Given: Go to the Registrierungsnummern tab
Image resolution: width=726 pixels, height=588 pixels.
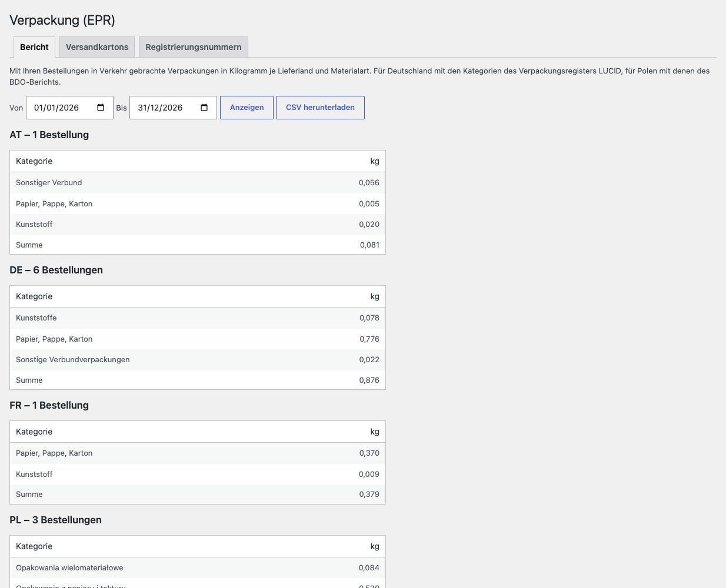Looking at the screenshot, I should pos(194,47).
